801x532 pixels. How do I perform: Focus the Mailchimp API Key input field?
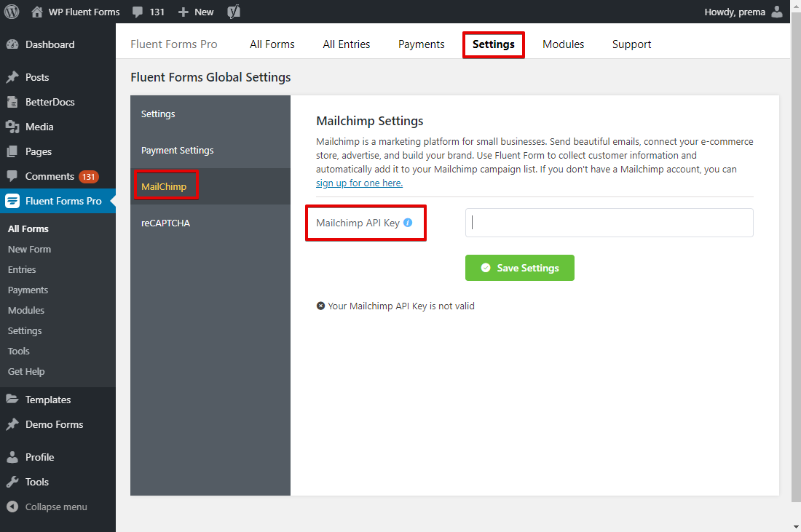(609, 223)
